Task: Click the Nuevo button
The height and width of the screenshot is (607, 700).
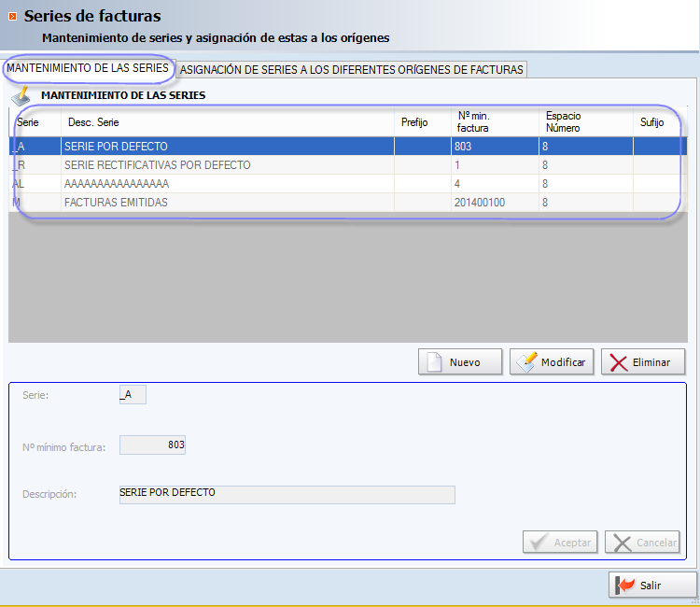Action: [460, 361]
